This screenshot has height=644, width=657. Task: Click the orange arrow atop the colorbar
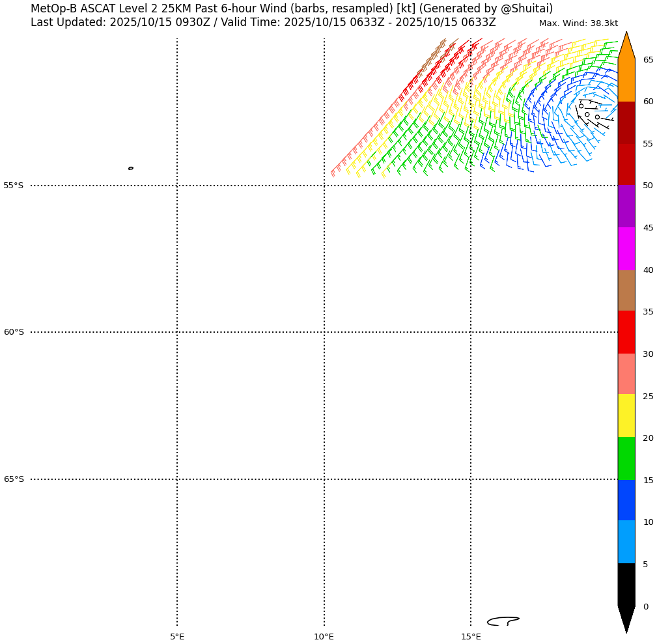click(626, 47)
